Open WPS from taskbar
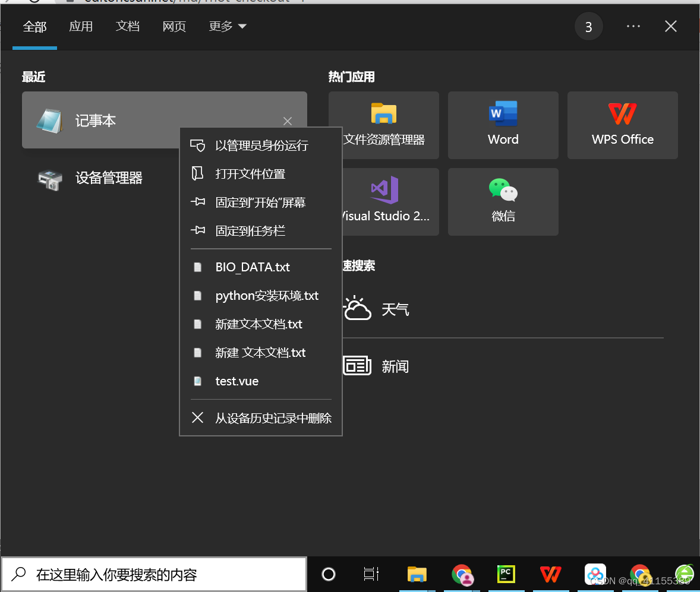The height and width of the screenshot is (592, 700). [x=551, y=574]
